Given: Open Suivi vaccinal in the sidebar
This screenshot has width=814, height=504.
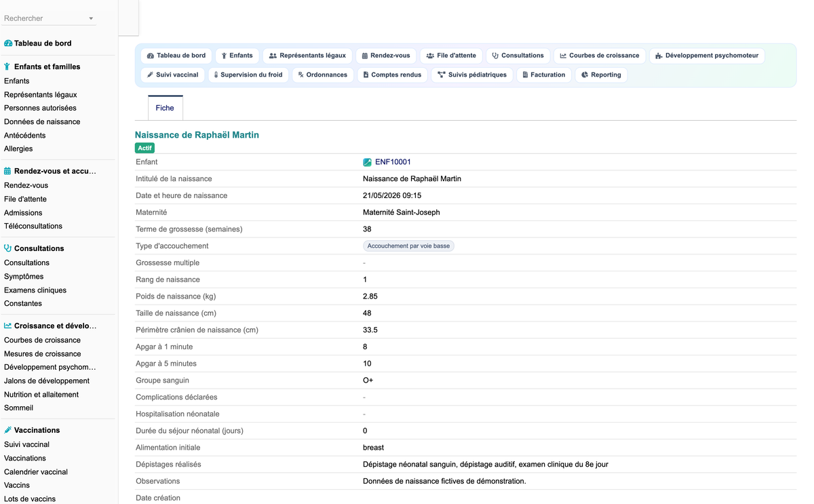Looking at the screenshot, I should click(x=26, y=444).
